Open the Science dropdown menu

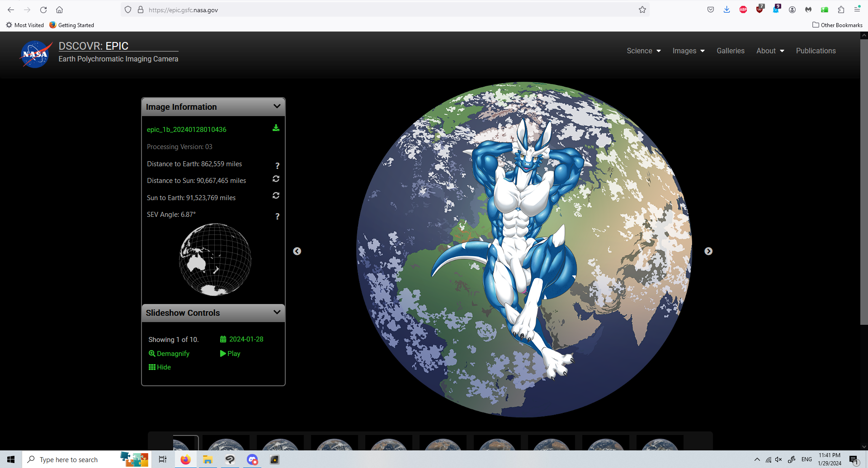[644, 51]
